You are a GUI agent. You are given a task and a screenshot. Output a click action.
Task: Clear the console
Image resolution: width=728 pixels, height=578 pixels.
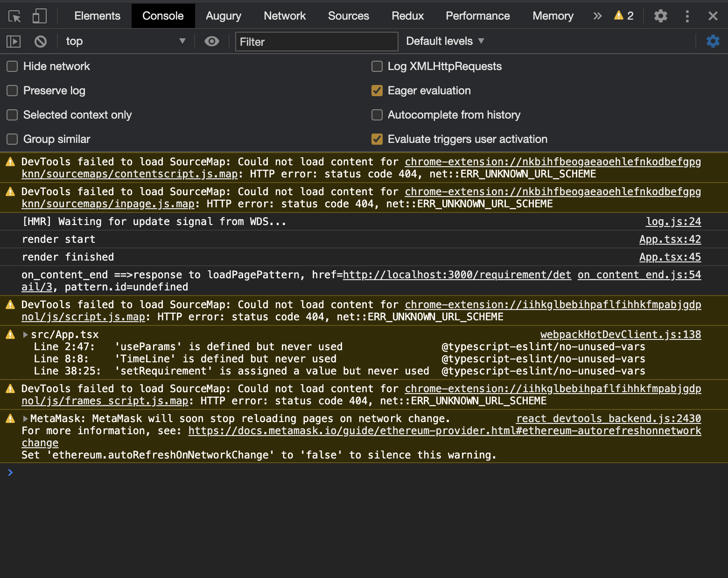[x=41, y=42]
